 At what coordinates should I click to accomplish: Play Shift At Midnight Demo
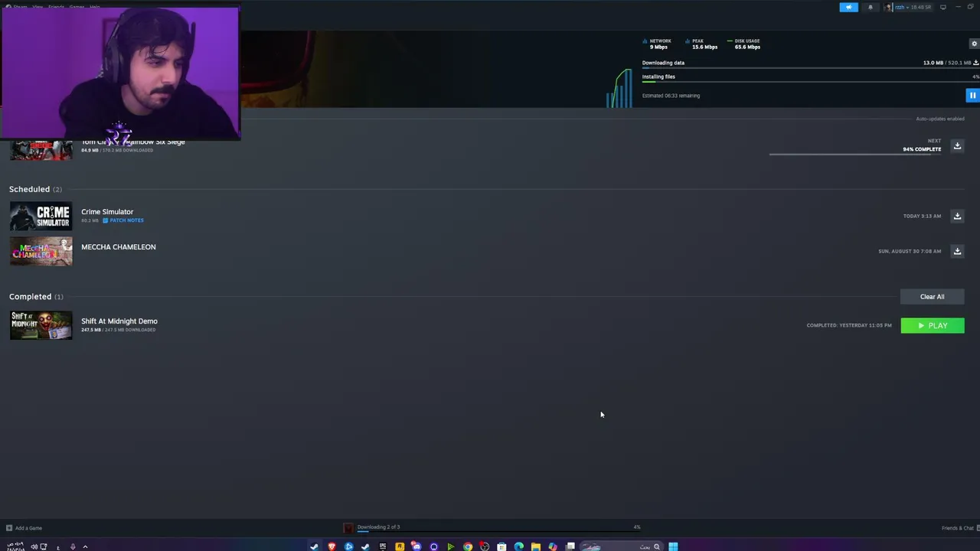tap(933, 325)
